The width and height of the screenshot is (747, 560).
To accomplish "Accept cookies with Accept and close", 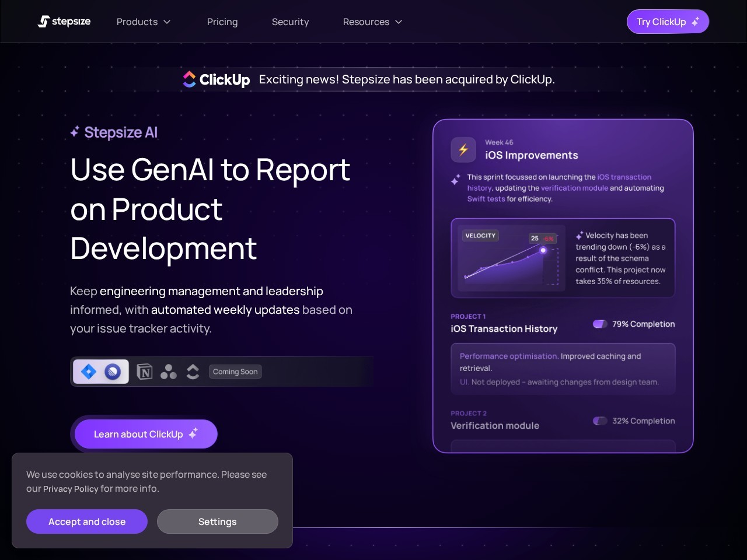I will tap(87, 521).
